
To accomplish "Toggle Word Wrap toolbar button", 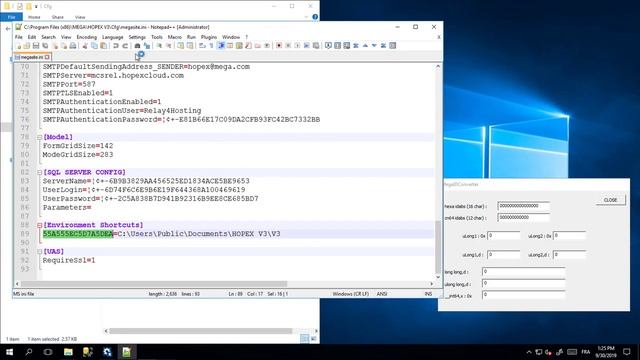I will (202, 46).
